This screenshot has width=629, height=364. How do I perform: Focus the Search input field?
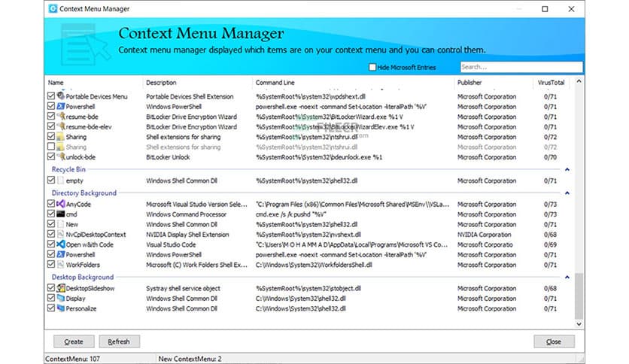[x=521, y=67]
